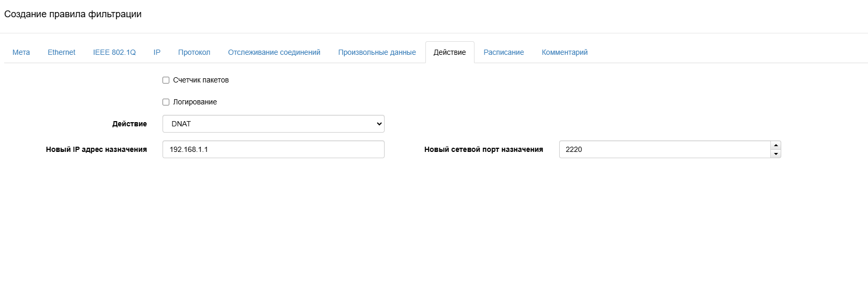The image size is (868, 296).
Task: Go to the IP tab
Action: tap(157, 52)
